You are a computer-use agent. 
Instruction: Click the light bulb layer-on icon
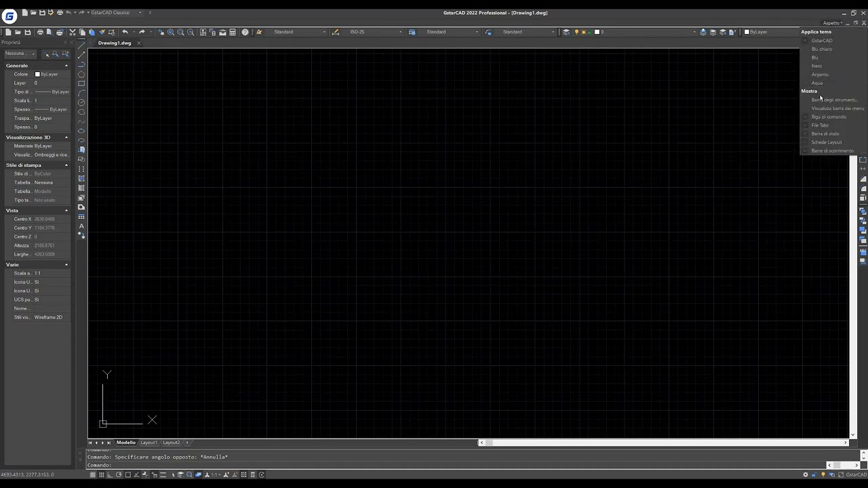576,32
